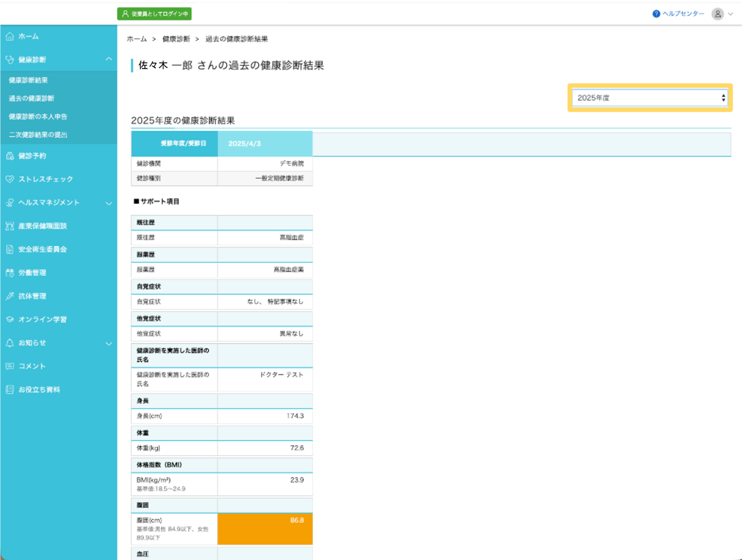Click the home icon in the sidebar

10,37
